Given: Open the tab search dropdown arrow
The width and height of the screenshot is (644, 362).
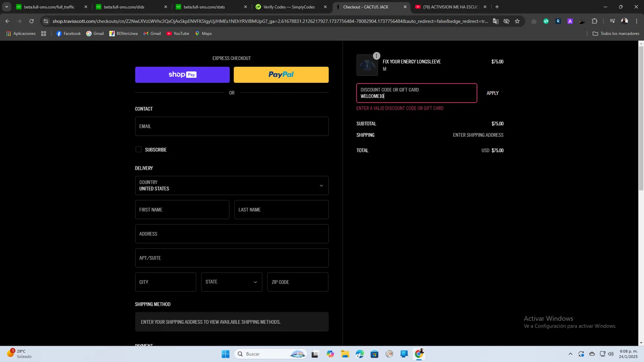Looking at the screenshot, I should 6,7.
